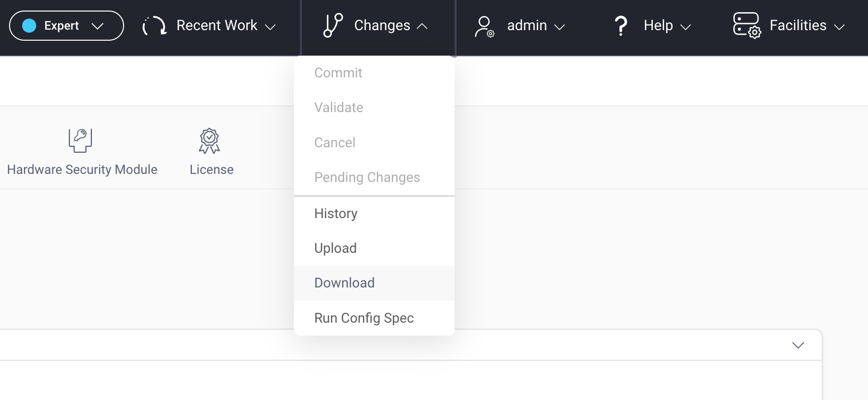The height and width of the screenshot is (400, 868).
Task: Click the admin user icon
Action: [x=484, y=27]
